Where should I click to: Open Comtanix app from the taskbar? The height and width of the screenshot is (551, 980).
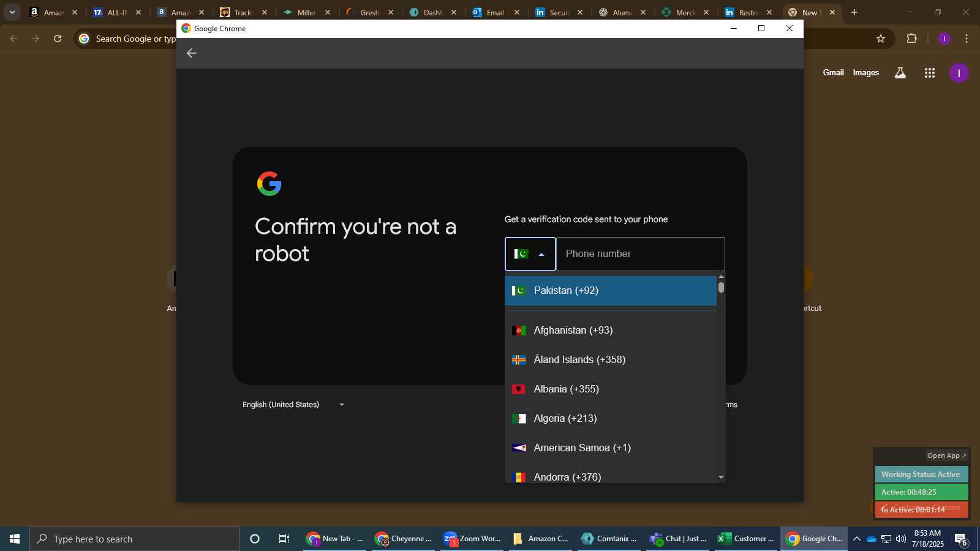pyautogui.click(x=609, y=539)
